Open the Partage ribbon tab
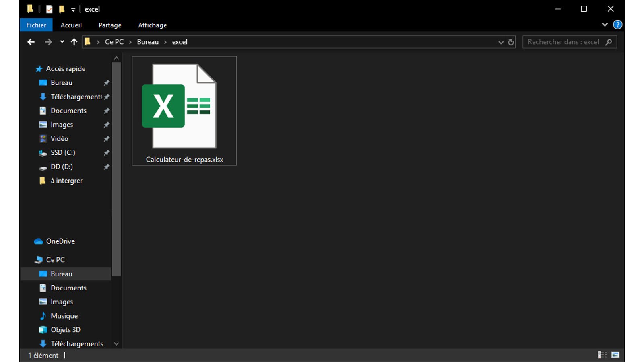 coord(110,25)
